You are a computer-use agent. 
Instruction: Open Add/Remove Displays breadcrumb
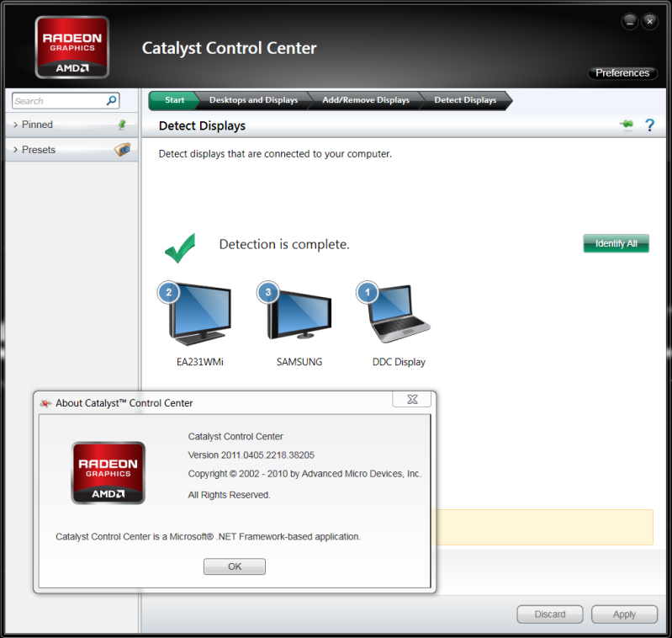pos(366,100)
